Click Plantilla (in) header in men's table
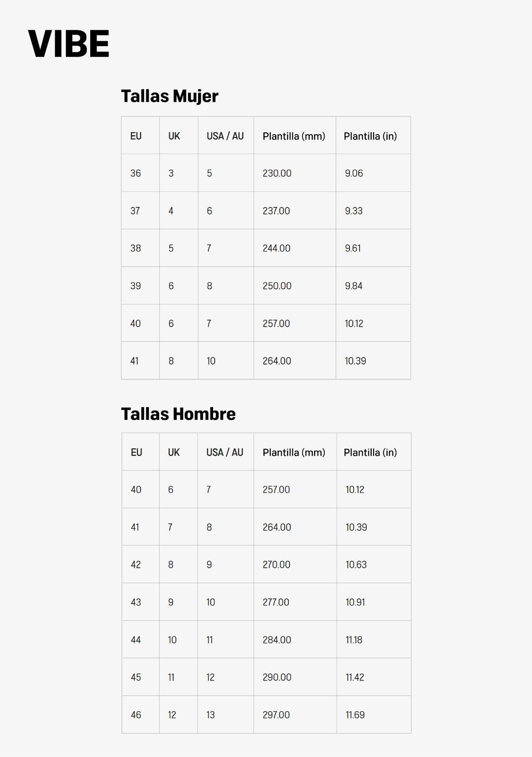 click(370, 452)
